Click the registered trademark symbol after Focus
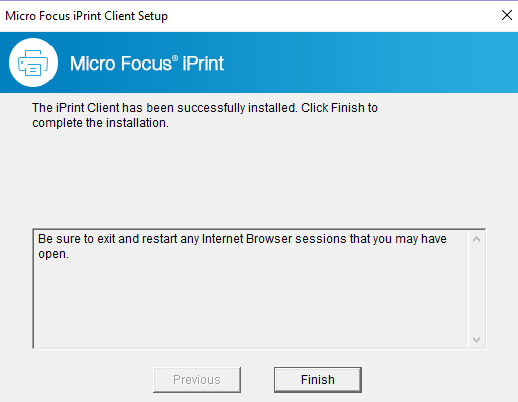Image resolution: width=518 pixels, height=402 pixels. [175, 58]
